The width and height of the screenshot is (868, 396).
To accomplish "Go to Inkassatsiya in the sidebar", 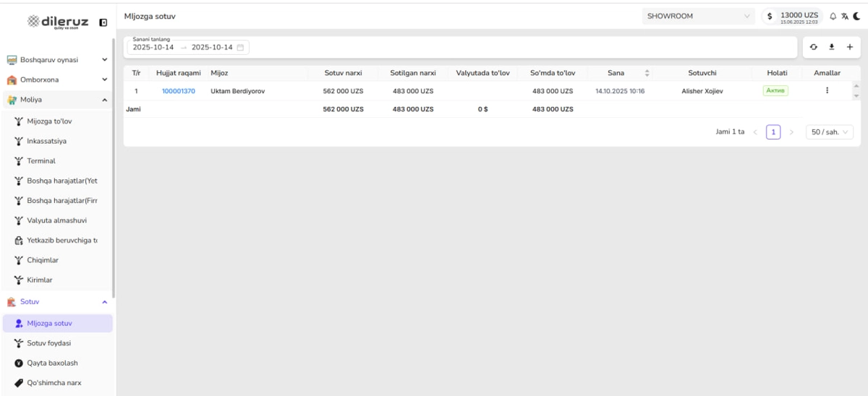I will 46,141.
